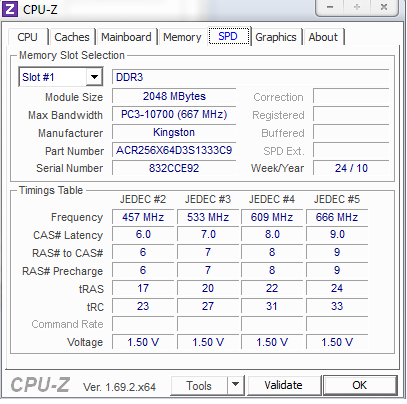Click the CAS# Latency 6.0 cell
407x404 pixels.
(x=143, y=234)
